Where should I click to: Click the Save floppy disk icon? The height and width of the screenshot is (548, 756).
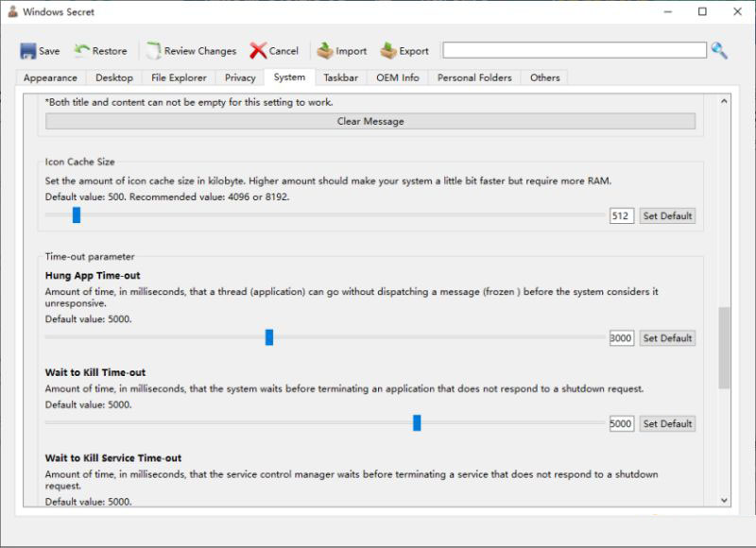[x=28, y=51]
